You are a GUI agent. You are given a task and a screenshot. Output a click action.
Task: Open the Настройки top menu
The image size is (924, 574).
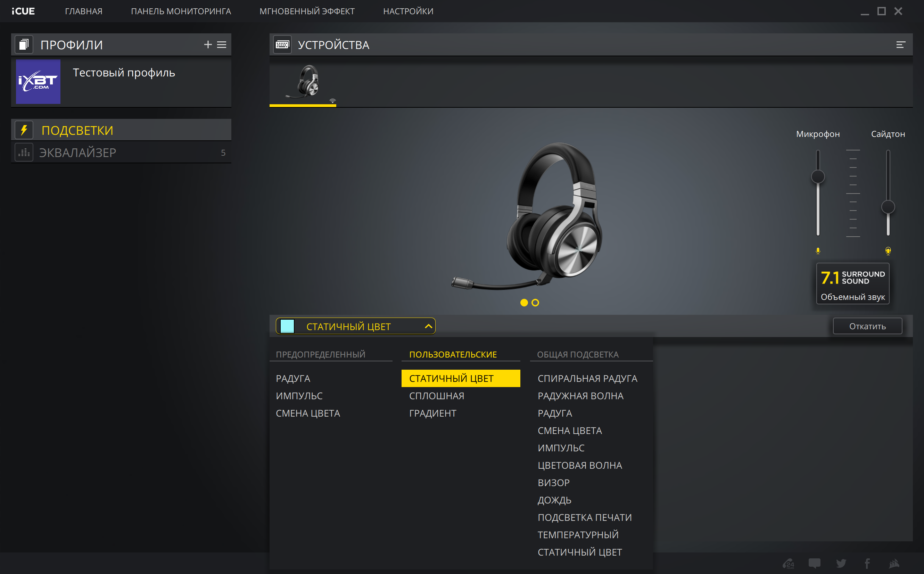click(408, 11)
